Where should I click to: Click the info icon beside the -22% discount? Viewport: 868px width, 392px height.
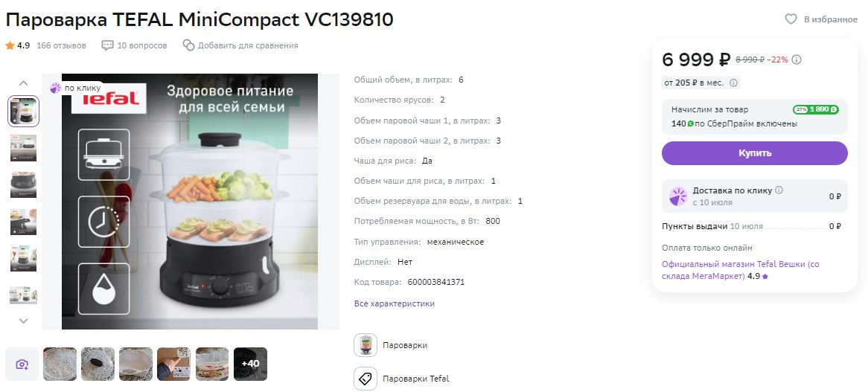pyautogui.click(x=797, y=60)
